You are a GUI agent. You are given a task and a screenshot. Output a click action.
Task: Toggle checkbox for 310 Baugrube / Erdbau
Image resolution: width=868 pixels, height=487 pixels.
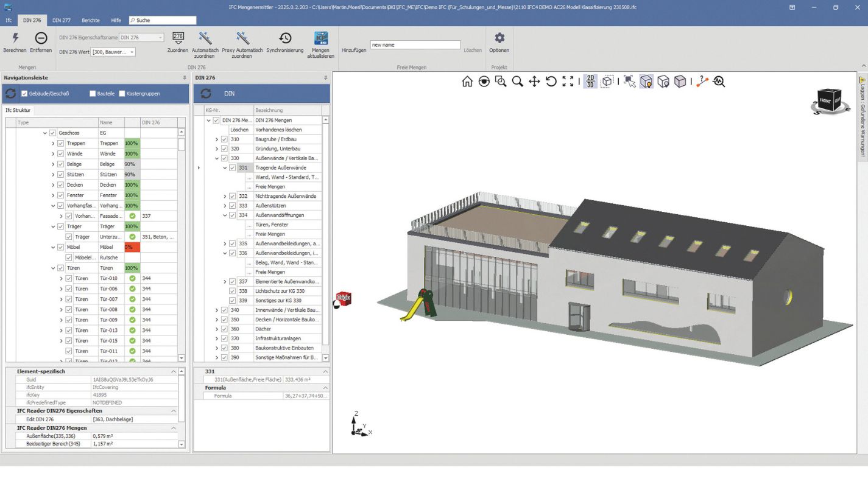point(224,139)
